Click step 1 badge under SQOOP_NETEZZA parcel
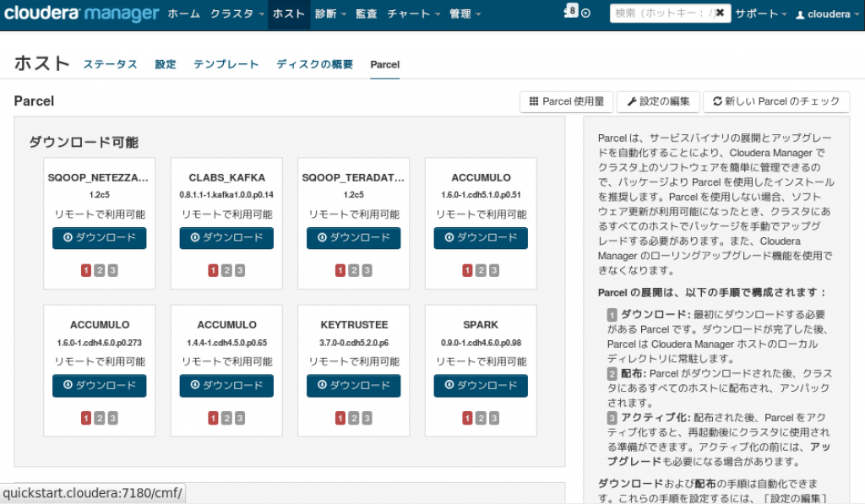865x504 pixels. pos(86,270)
